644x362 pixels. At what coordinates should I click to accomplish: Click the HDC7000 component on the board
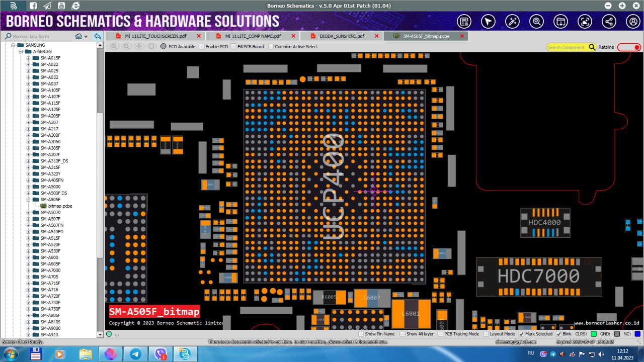coord(539,277)
